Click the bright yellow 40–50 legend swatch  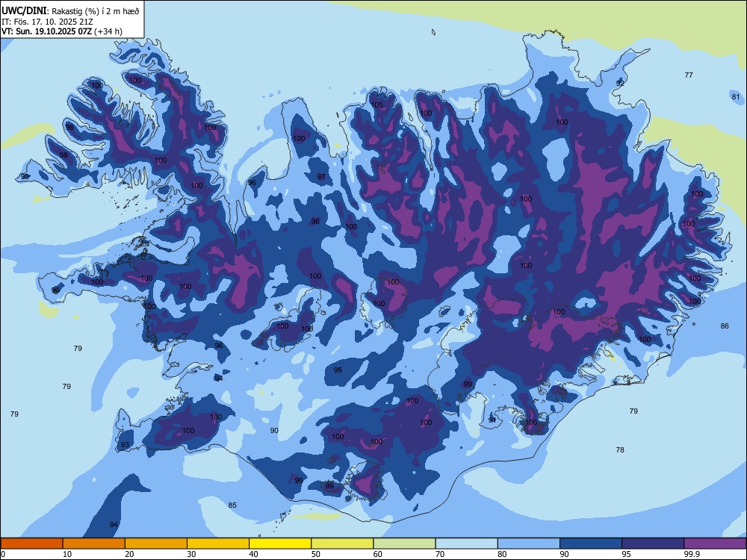click(280, 544)
